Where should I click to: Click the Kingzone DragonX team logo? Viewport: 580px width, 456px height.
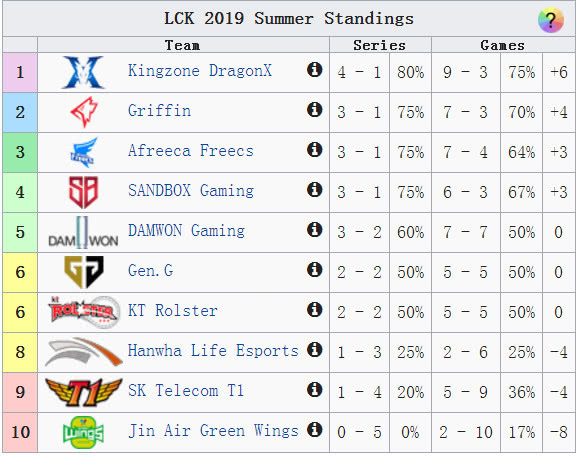84,72
